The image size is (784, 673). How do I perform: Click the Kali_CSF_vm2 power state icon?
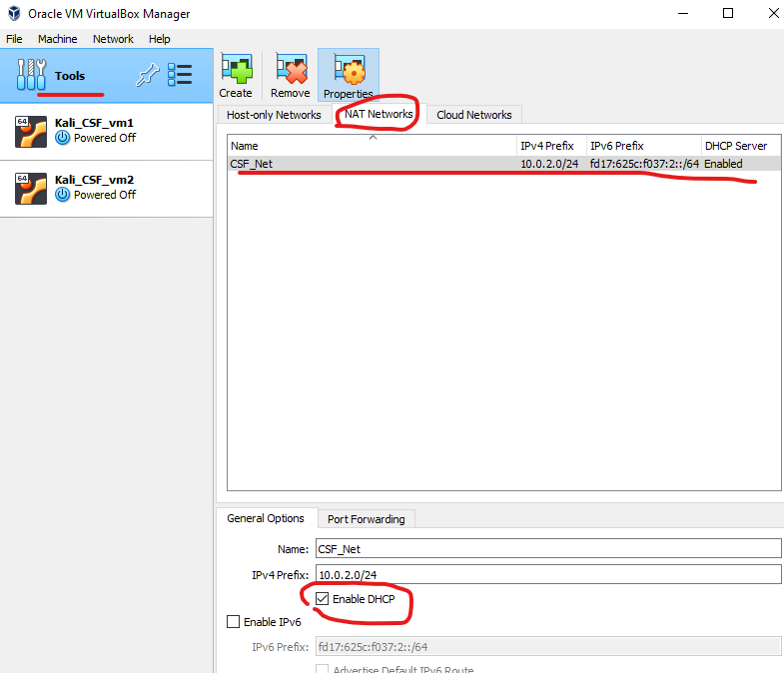point(63,195)
